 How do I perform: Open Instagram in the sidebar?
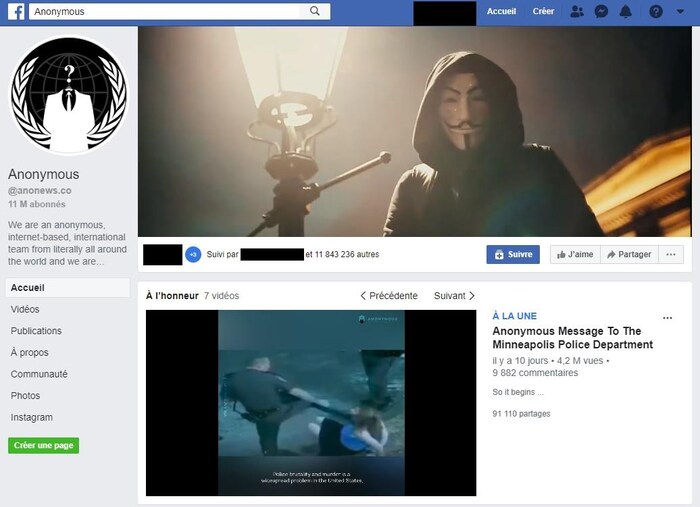[x=32, y=417]
